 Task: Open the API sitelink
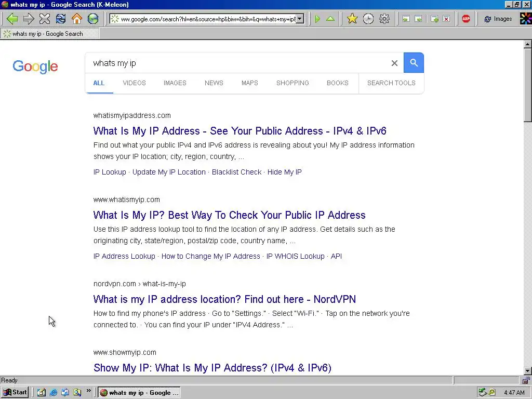(336, 256)
